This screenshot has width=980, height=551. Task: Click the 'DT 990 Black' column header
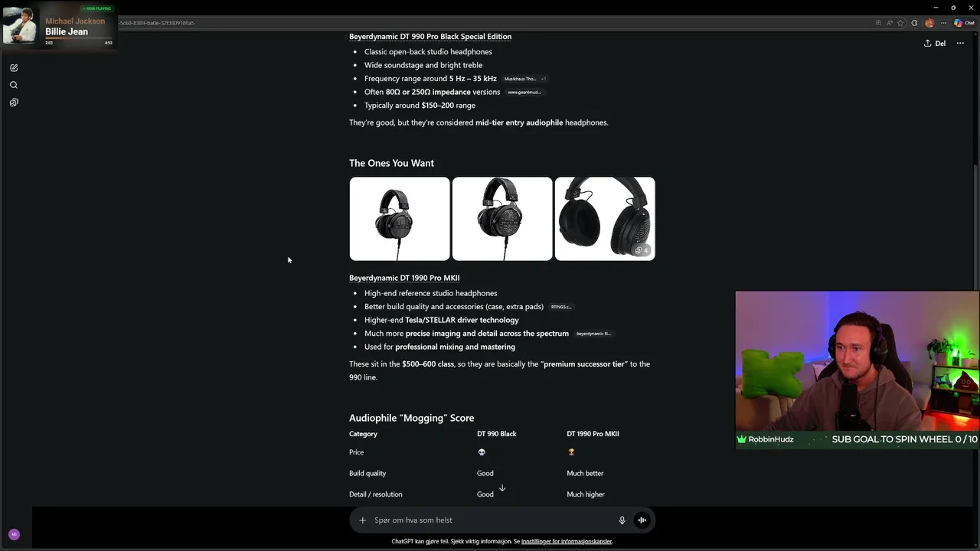(x=497, y=434)
